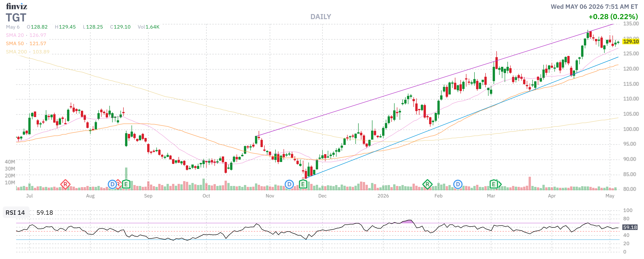
Task: Select the SMA 50 legend entry
Action: (x=26, y=44)
